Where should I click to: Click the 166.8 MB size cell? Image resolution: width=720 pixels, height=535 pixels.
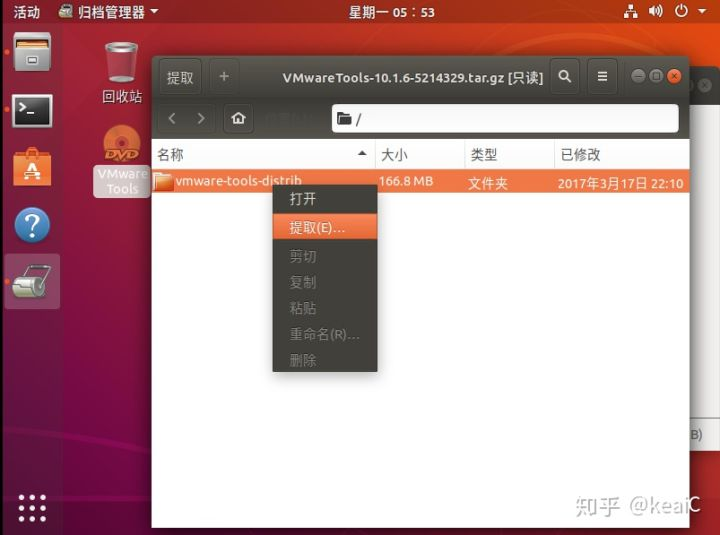click(x=406, y=181)
